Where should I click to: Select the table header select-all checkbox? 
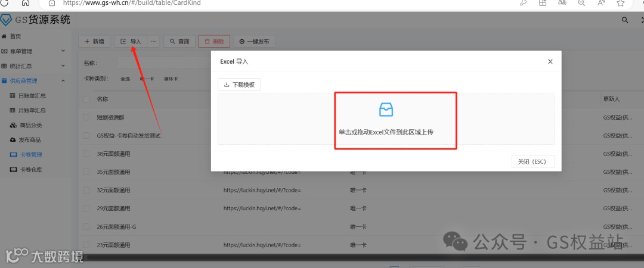(x=86, y=99)
